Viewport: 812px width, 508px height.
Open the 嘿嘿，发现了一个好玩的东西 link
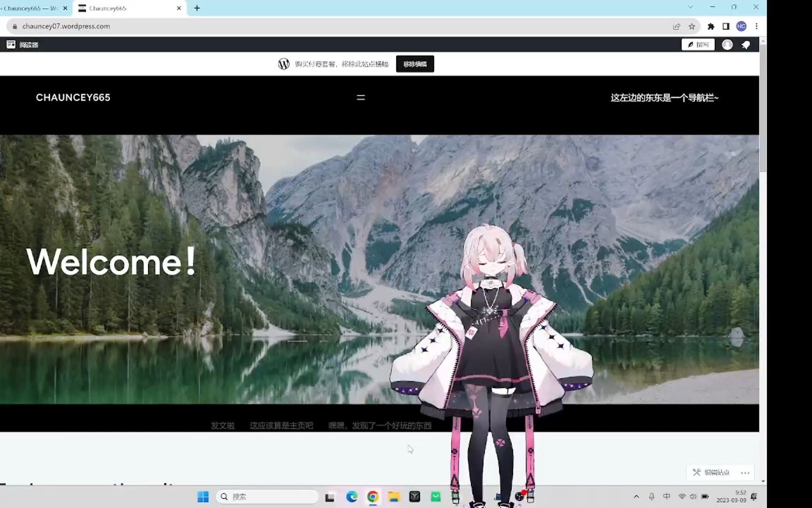coord(380,426)
